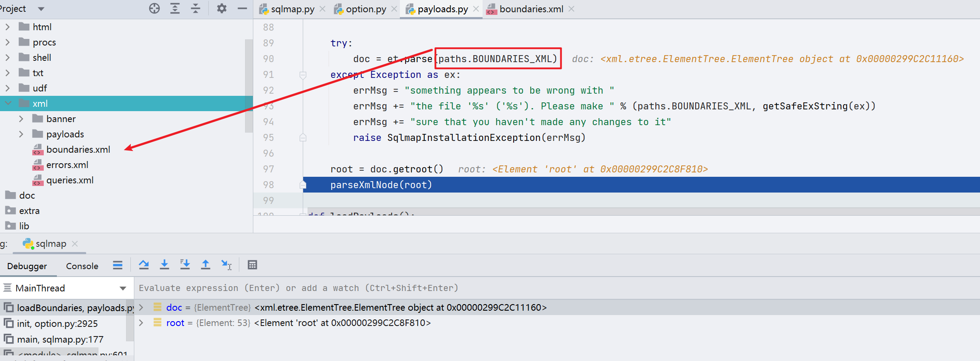Expand the banner folder
Screen dimensions: 980x361
pyautogui.click(x=21, y=119)
